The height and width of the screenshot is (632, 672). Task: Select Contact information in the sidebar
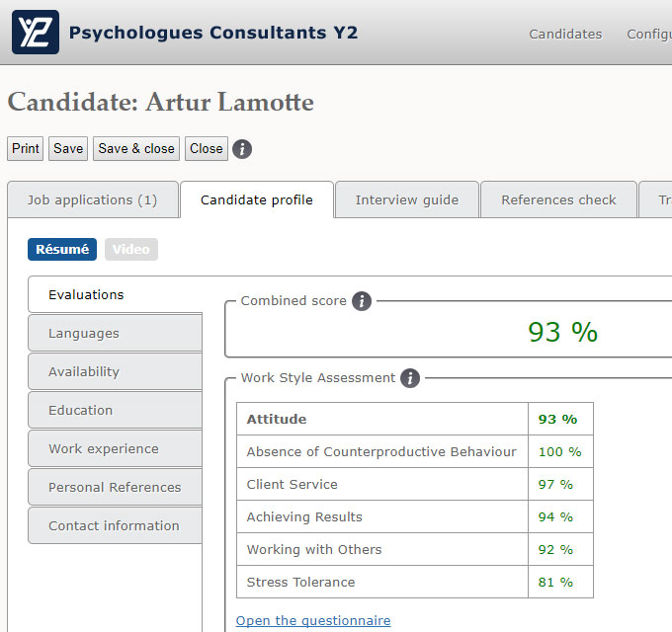point(115,525)
